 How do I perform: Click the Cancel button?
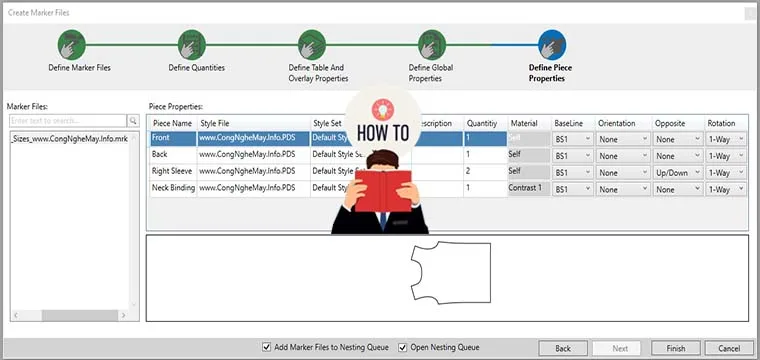[729, 348]
